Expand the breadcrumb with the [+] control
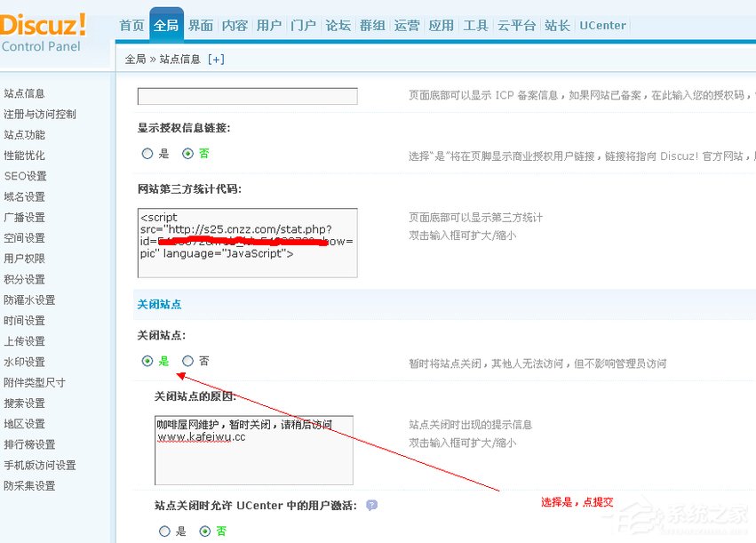 pyautogui.click(x=216, y=59)
